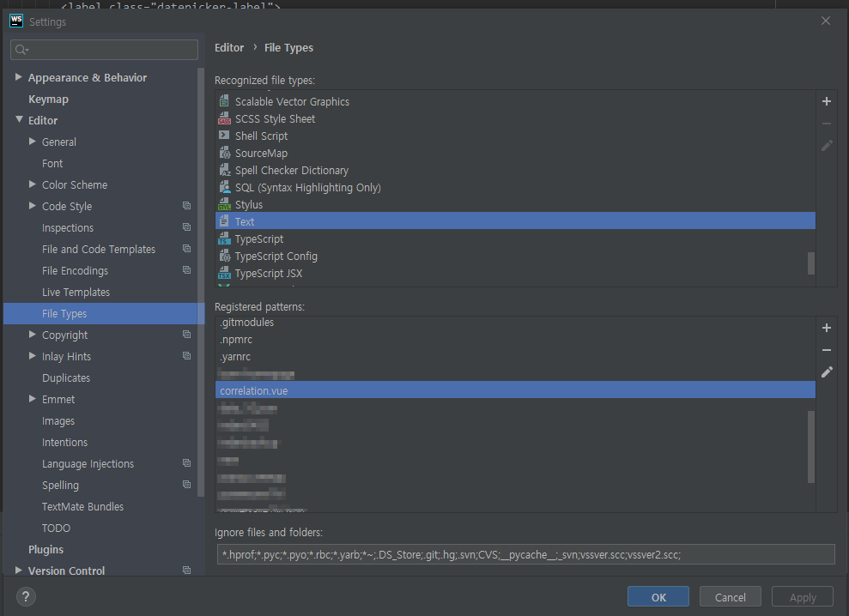Expand the Emmet subsection

coord(33,399)
